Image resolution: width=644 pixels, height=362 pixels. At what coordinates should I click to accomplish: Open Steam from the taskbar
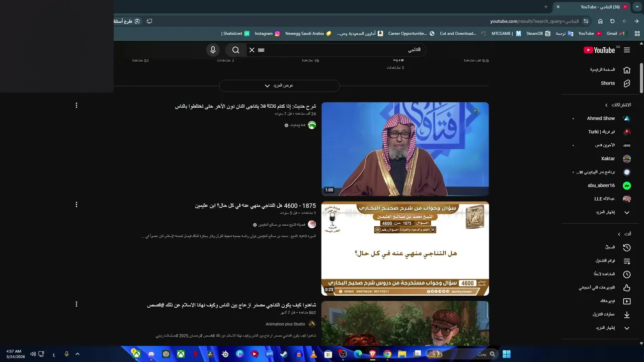pyautogui.click(x=284, y=354)
